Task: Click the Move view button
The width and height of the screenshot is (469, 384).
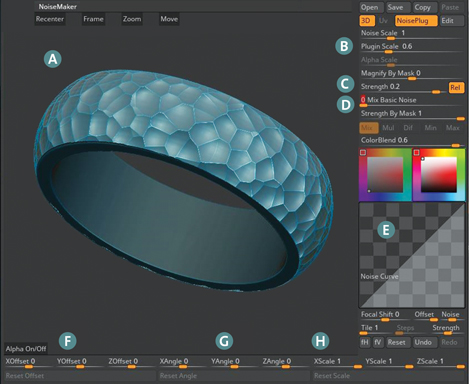Action: tap(169, 19)
